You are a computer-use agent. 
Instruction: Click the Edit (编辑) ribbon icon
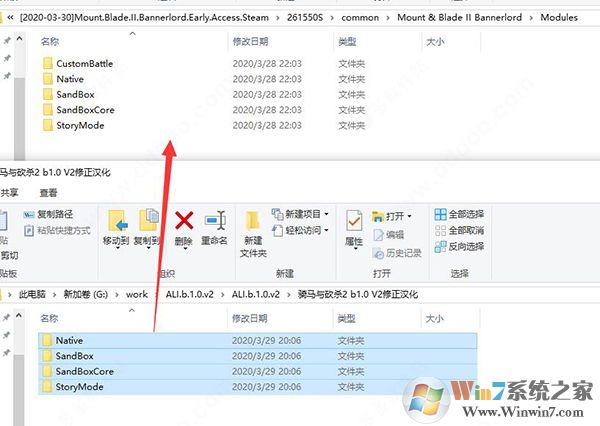(x=378, y=235)
